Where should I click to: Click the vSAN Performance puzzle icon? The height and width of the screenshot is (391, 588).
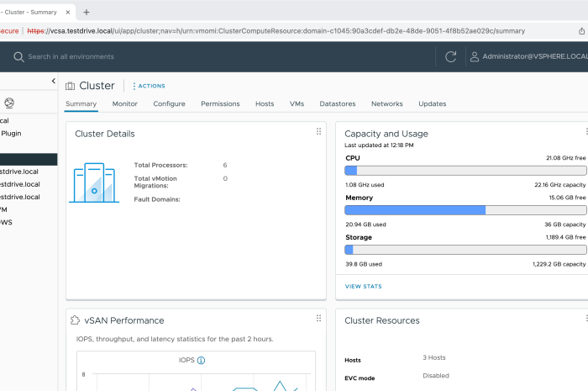click(x=75, y=320)
